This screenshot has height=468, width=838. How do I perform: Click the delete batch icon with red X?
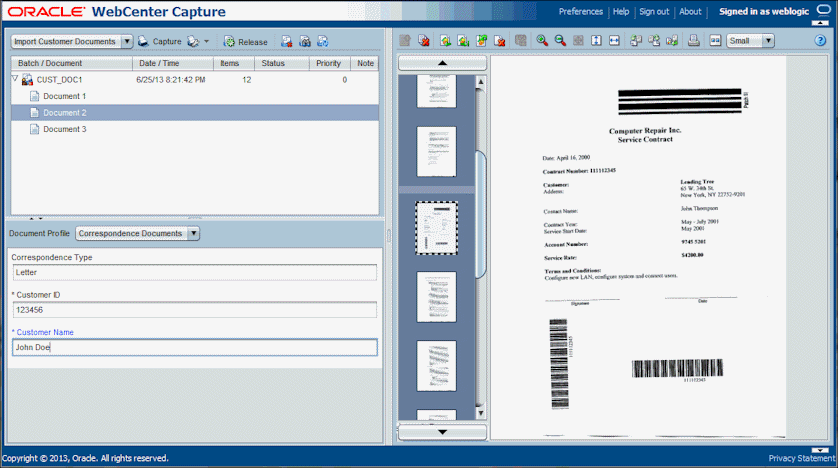click(x=286, y=41)
